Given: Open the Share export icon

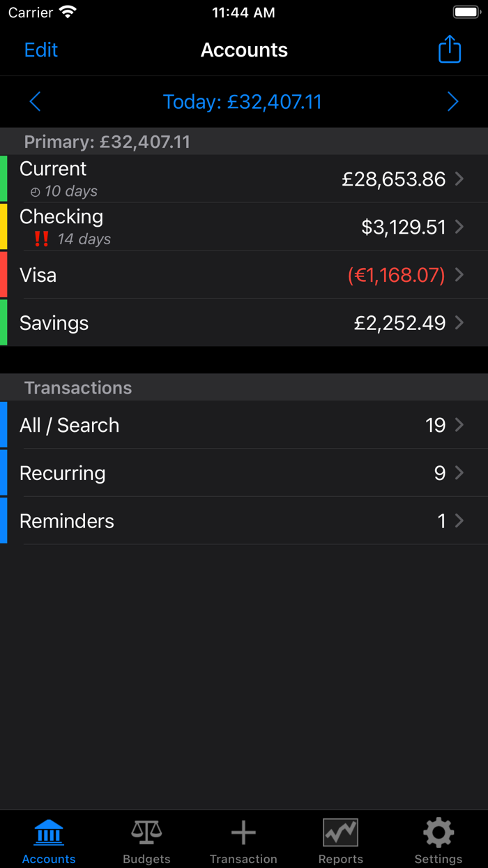Looking at the screenshot, I should click(450, 50).
